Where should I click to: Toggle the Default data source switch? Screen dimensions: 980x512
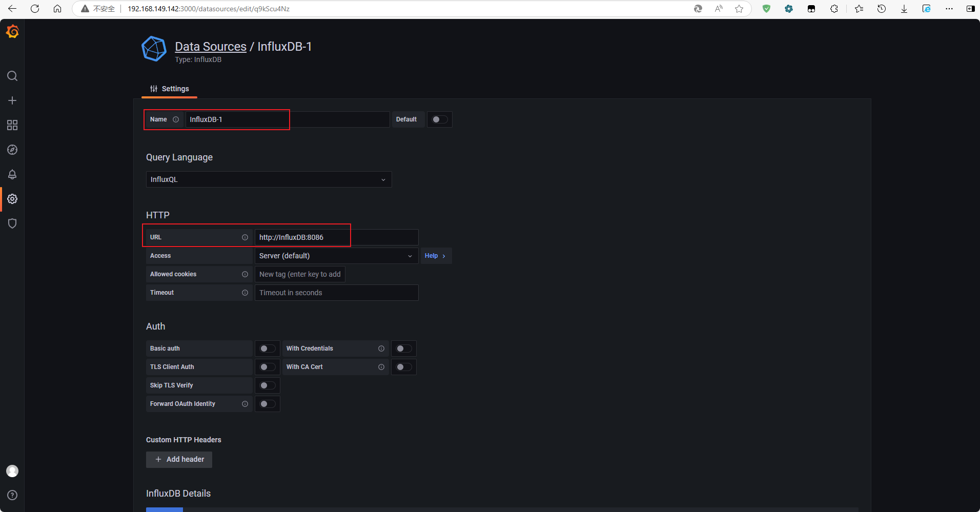coord(440,119)
